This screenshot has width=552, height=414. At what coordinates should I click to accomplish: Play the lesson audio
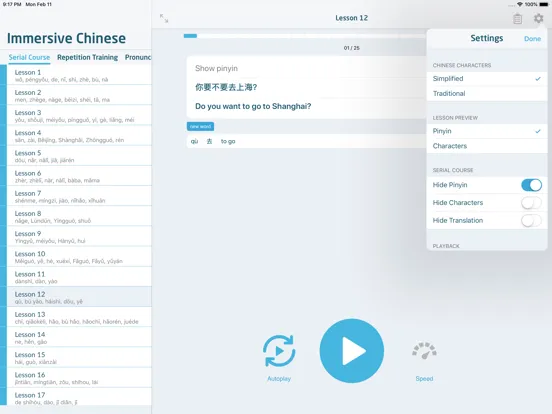coord(352,351)
